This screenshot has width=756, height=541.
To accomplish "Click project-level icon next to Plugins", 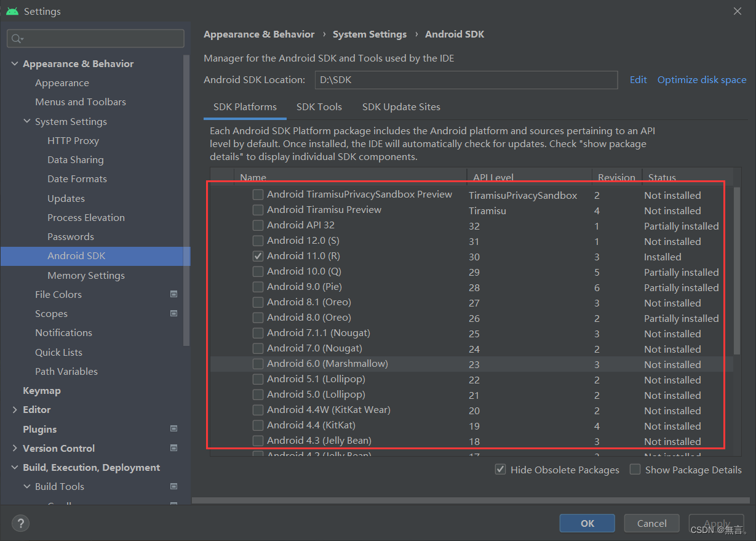I will 174,429.
